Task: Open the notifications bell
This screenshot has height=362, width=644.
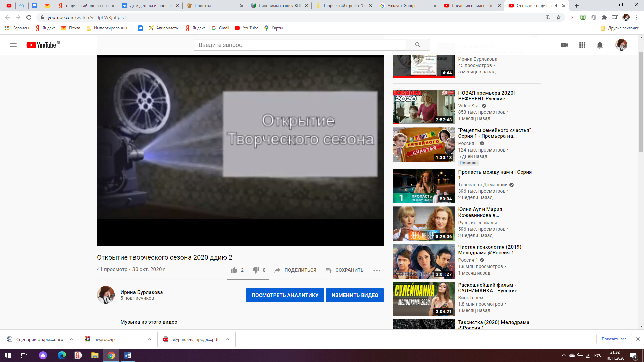Action: coord(600,45)
